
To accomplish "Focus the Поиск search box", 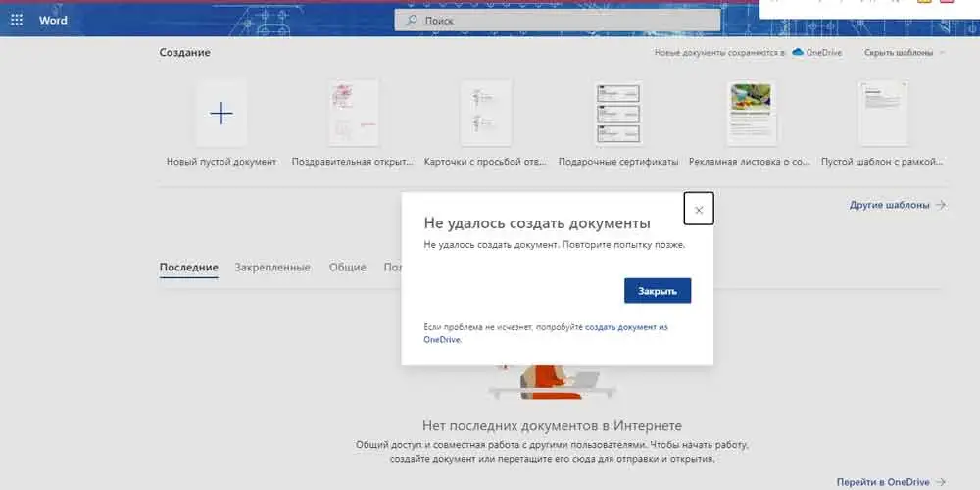I will (557, 20).
